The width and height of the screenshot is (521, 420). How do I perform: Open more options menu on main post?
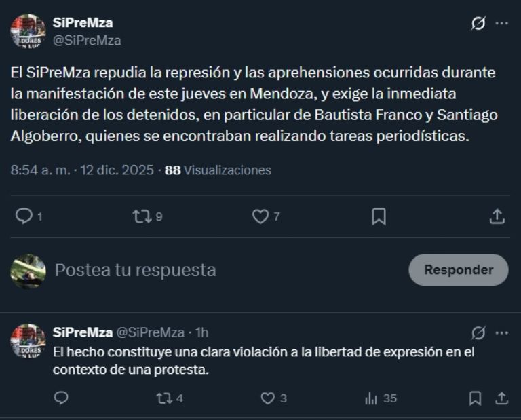coord(501,24)
